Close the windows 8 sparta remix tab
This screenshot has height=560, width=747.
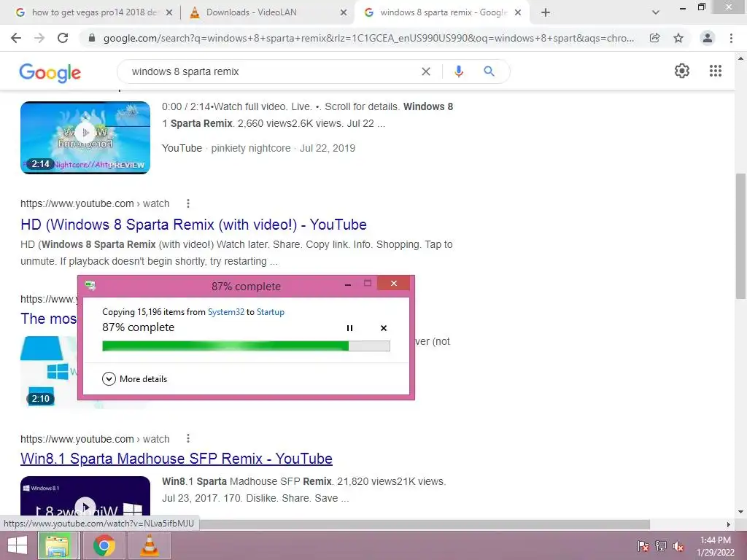pos(518,13)
